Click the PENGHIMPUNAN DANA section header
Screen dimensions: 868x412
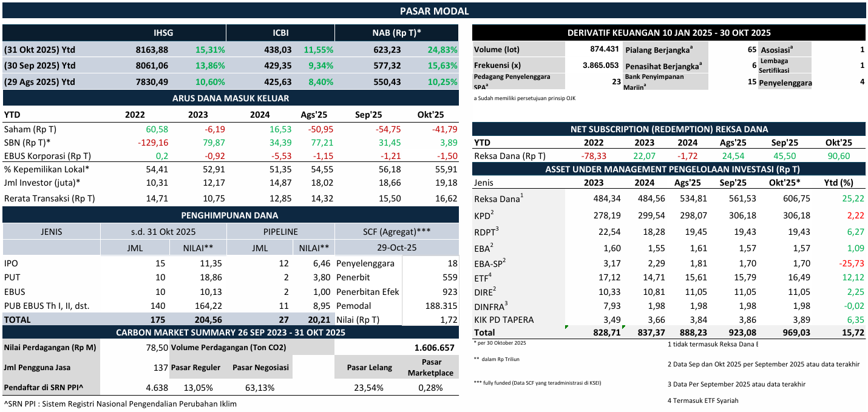pos(230,215)
